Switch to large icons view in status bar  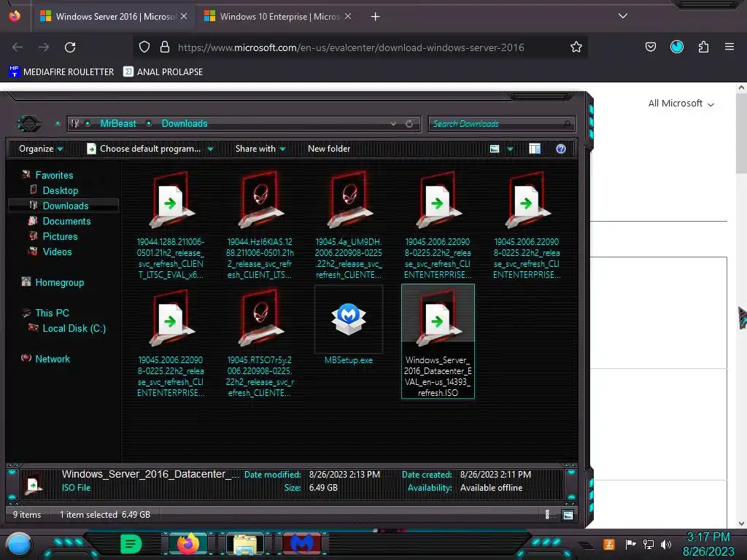[568, 515]
